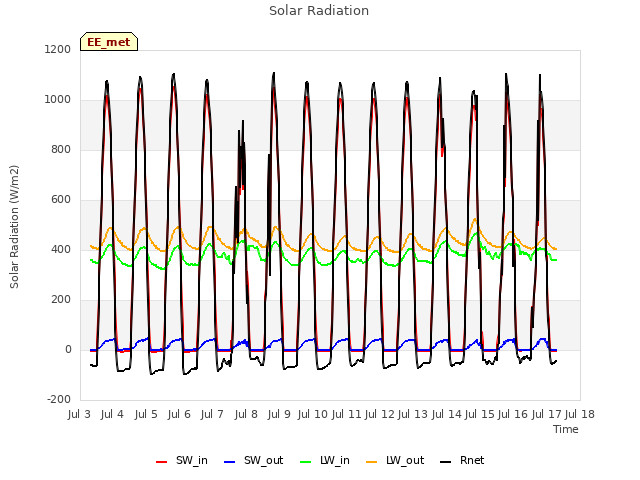Click the Jul 14 x-axis tick label

pyautogui.click(x=447, y=414)
